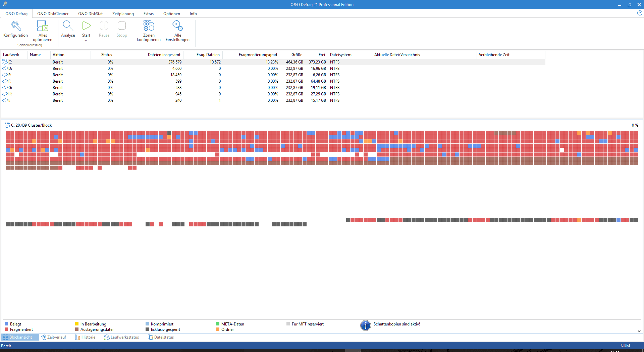Viewport: 644px width, 352px height.
Task: Open the Zeitplanung tab
Action: pos(123,14)
